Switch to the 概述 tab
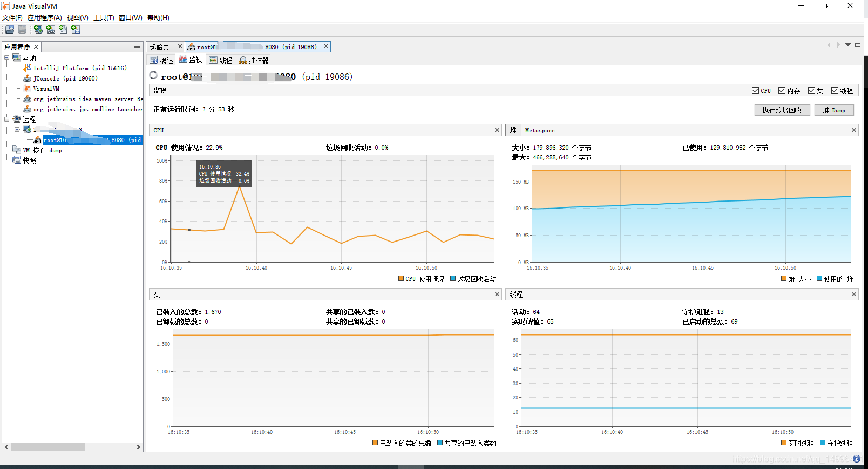 pos(161,60)
